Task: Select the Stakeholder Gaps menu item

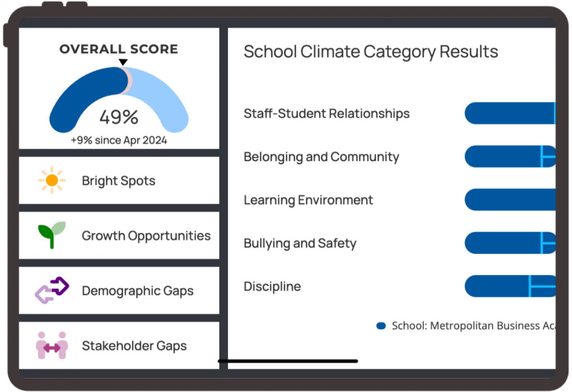Action: [134, 346]
